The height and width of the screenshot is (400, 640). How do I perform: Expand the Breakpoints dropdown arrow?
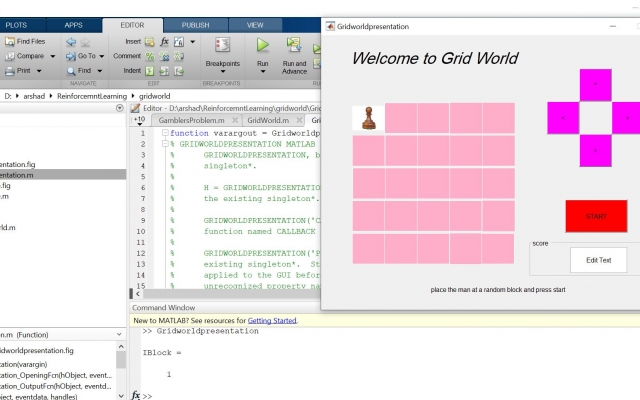[x=223, y=71]
